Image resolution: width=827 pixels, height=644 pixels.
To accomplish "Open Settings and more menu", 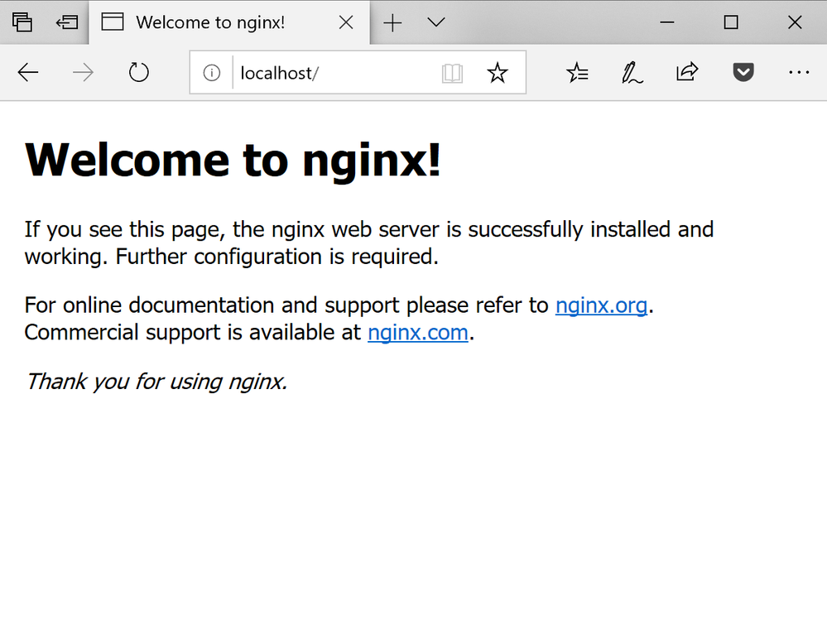I will [799, 72].
